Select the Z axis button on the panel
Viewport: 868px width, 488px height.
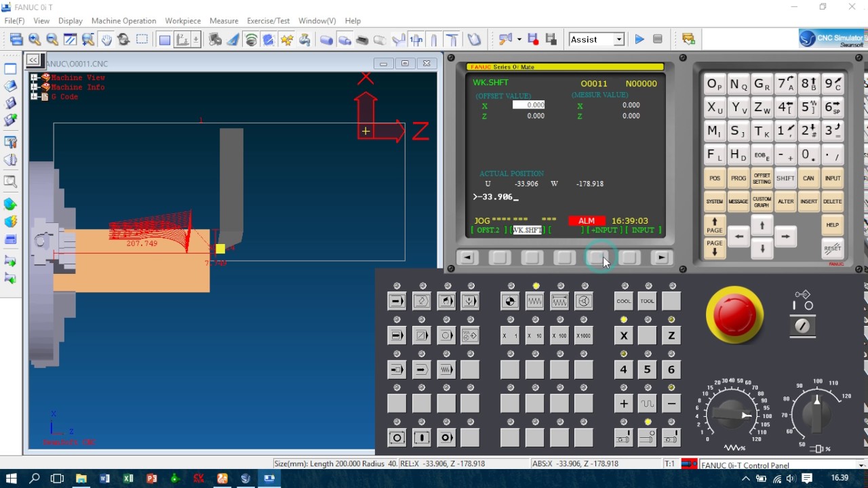click(x=671, y=335)
